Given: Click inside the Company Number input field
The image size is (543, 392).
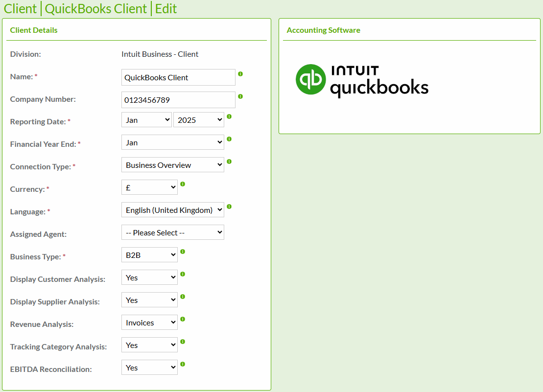Looking at the screenshot, I should click(x=178, y=99).
